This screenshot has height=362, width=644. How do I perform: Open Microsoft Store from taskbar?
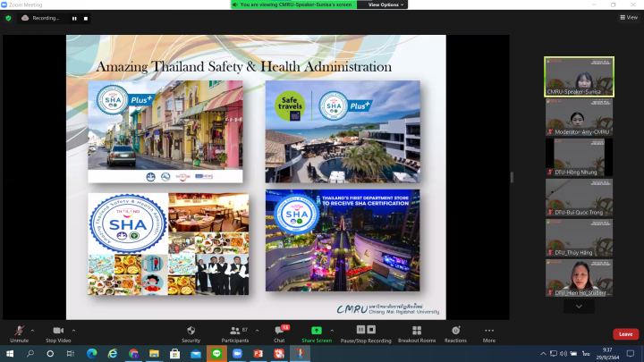[x=175, y=353]
